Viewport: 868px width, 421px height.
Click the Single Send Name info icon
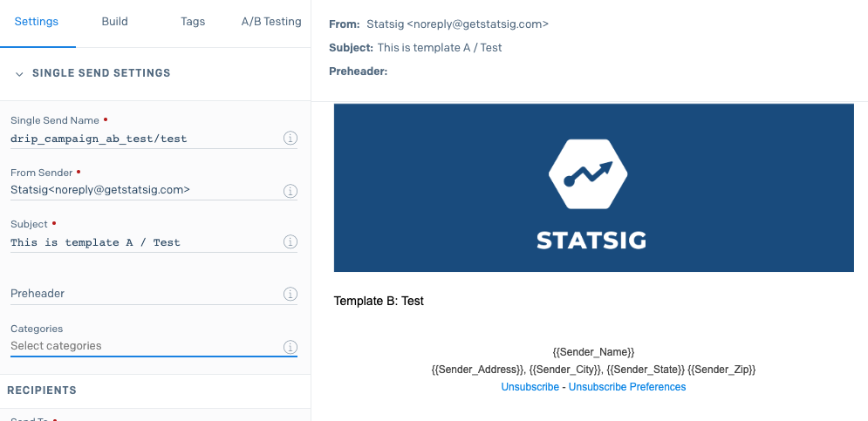pos(290,139)
